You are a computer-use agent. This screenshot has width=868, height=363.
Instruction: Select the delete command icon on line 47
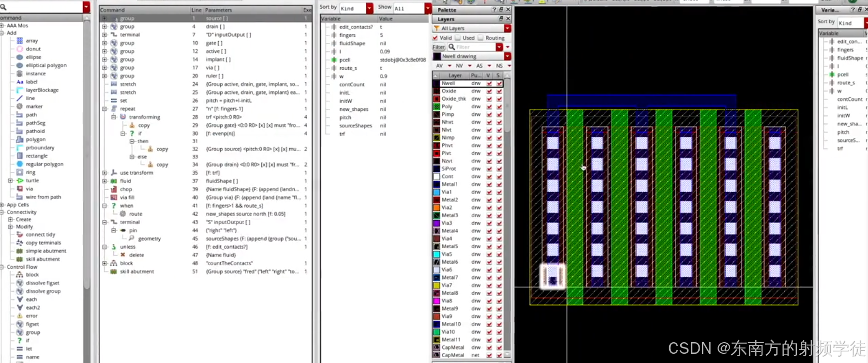[x=123, y=255]
